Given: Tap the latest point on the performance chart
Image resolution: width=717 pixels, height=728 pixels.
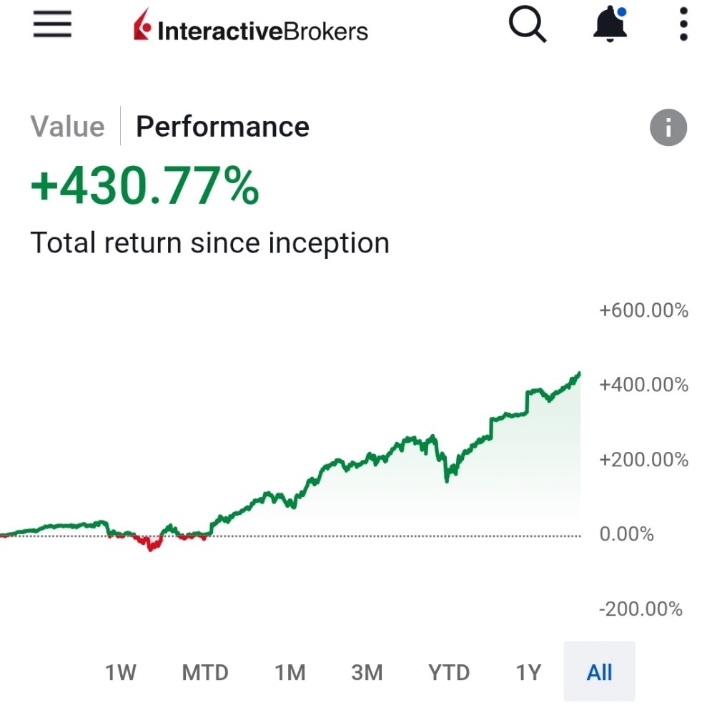Looking at the screenshot, I should pyautogui.click(x=579, y=374).
